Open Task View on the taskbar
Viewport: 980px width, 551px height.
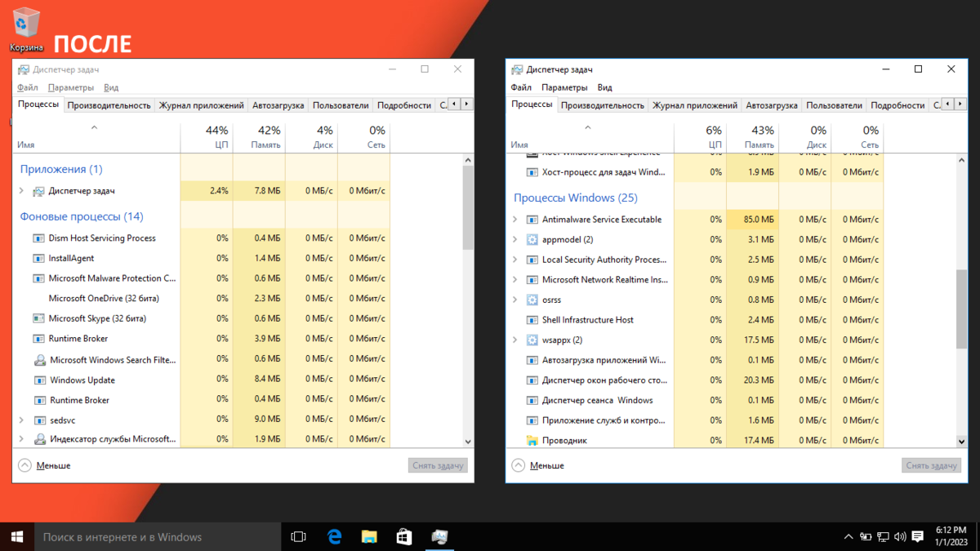click(x=298, y=536)
